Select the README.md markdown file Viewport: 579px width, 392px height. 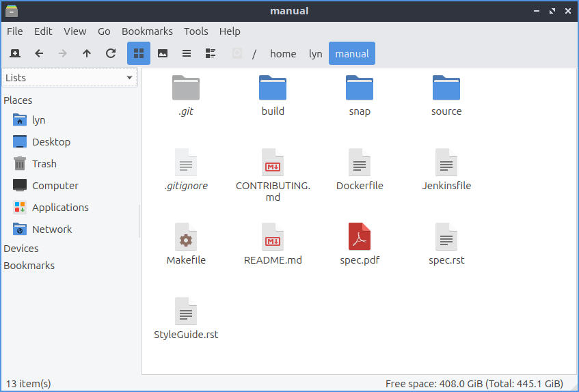pyautogui.click(x=273, y=237)
